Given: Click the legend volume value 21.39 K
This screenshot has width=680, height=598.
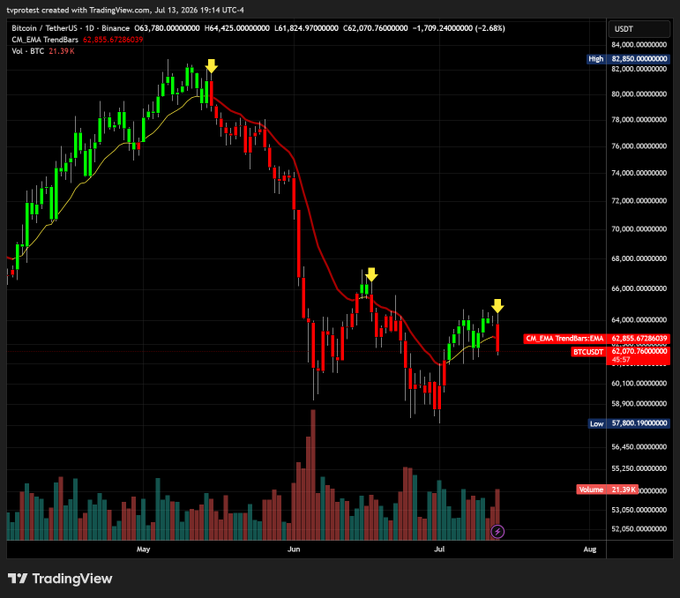Looking at the screenshot, I should click(x=62, y=51).
